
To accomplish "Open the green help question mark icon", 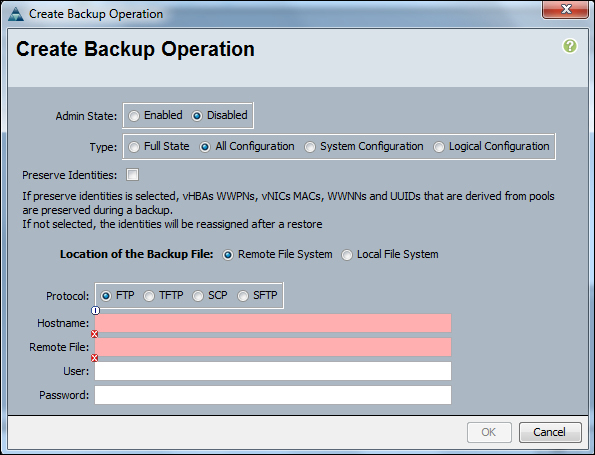I will click(x=570, y=46).
